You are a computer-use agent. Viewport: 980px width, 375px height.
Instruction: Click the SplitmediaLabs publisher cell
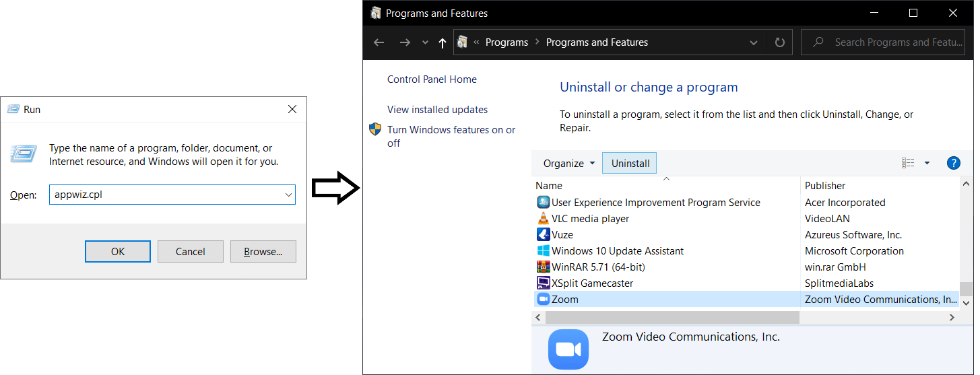tap(839, 283)
